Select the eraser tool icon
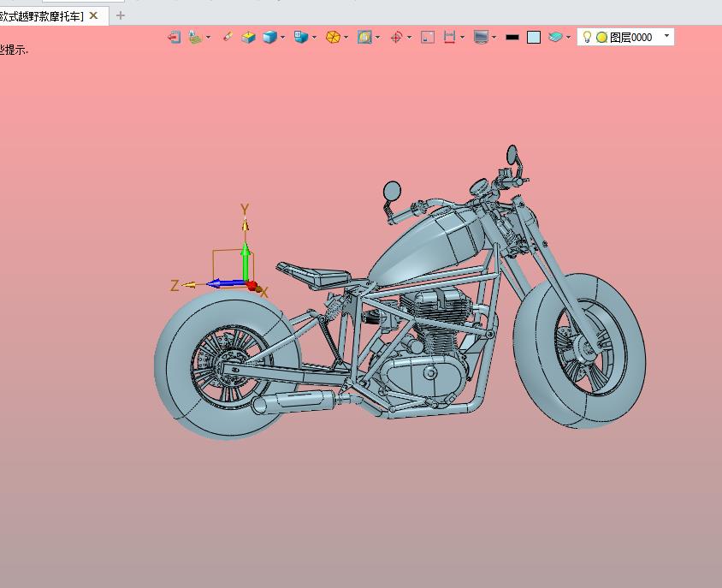The image size is (722, 588). [x=228, y=37]
